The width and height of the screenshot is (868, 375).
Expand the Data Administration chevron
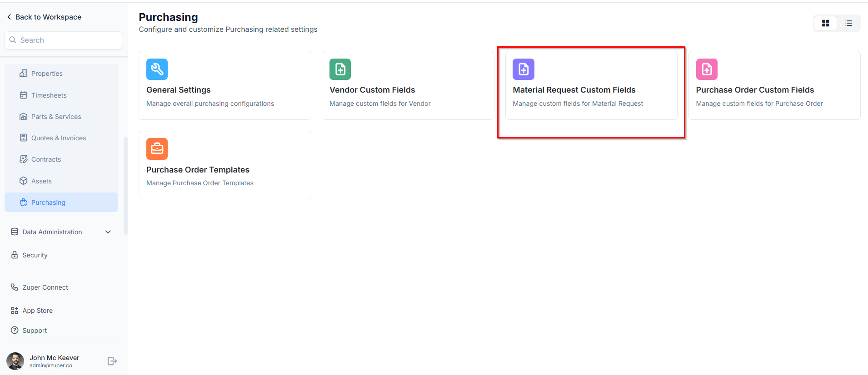click(x=108, y=232)
